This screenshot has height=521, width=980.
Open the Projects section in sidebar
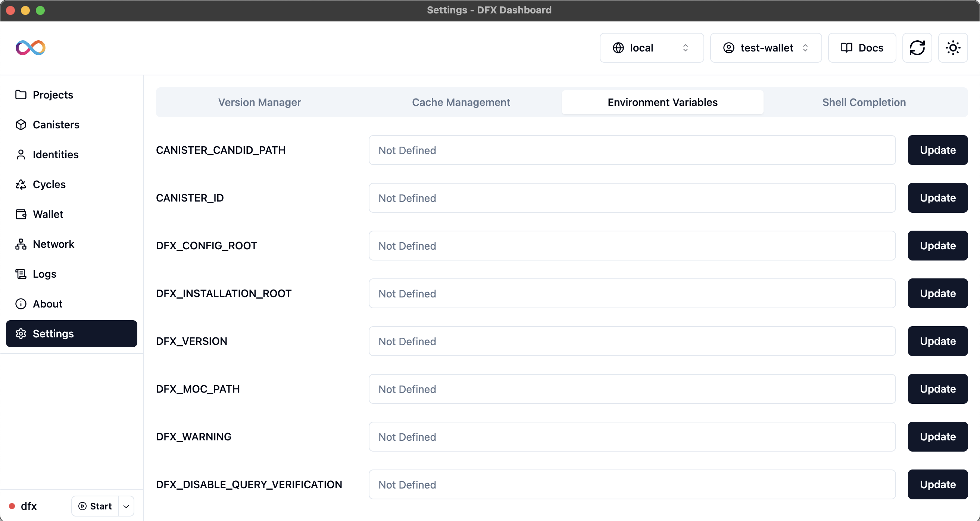53,94
